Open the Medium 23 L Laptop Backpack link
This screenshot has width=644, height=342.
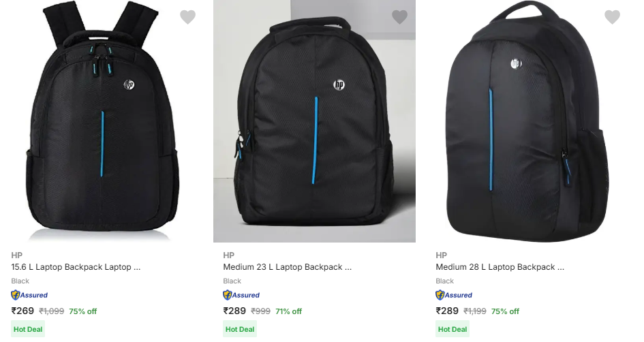click(287, 267)
